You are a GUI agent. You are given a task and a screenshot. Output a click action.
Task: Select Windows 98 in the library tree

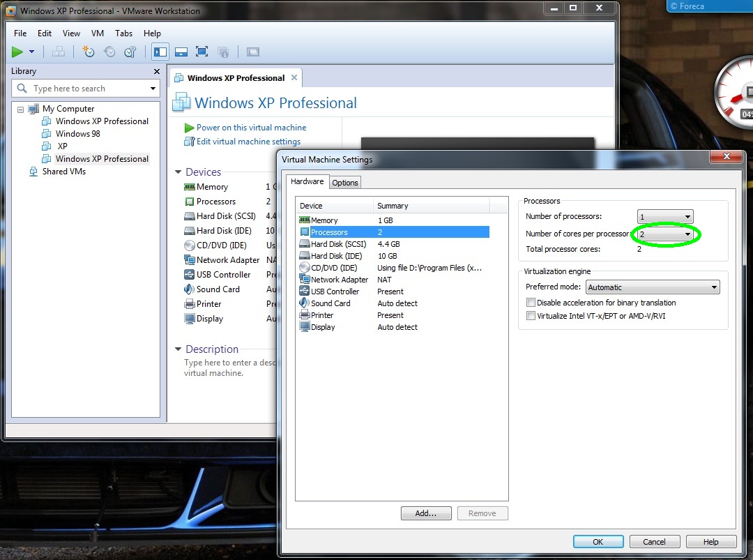click(77, 133)
